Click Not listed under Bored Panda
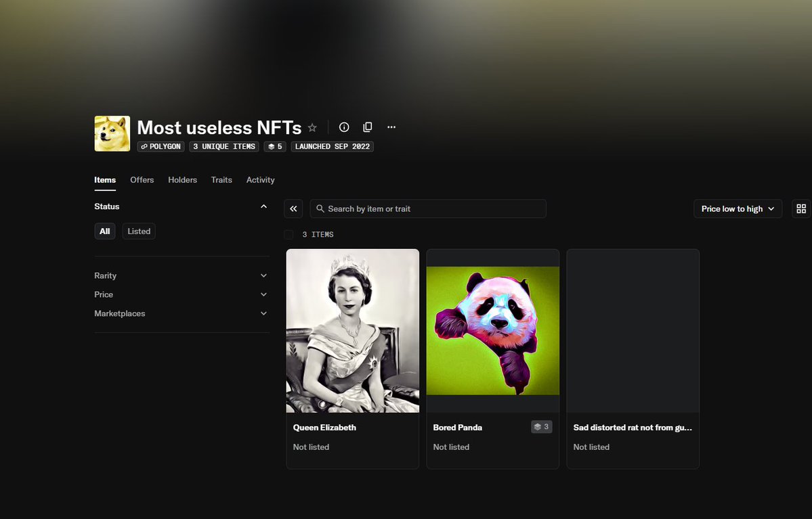This screenshot has width=812, height=519. 451,447
